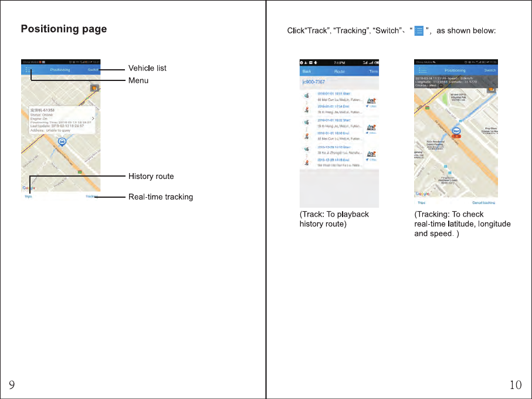Click the map layer icon on the tracking map

tap(491, 89)
